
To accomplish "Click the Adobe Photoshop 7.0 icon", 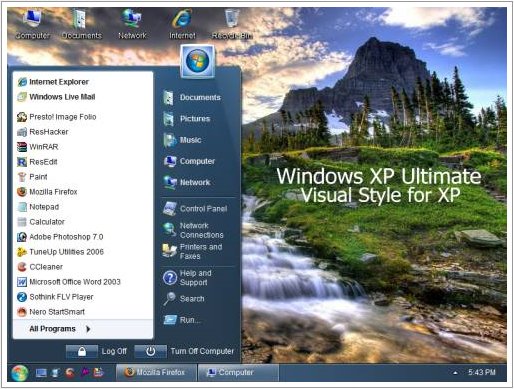I will (x=22, y=237).
